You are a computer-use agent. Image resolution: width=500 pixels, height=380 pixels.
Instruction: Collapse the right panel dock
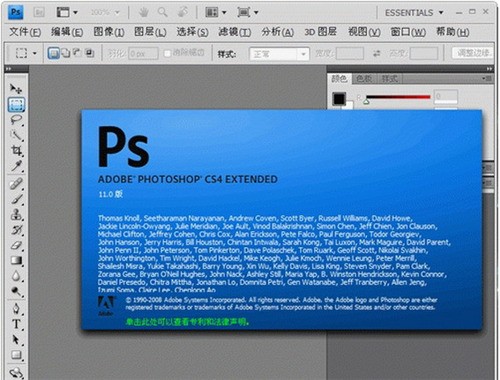(x=489, y=69)
